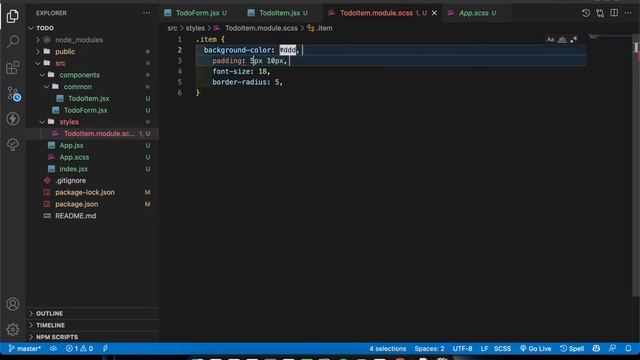Toggle Use Regular Expression in find widget
The image size is (640, 360).
tap(574, 40)
